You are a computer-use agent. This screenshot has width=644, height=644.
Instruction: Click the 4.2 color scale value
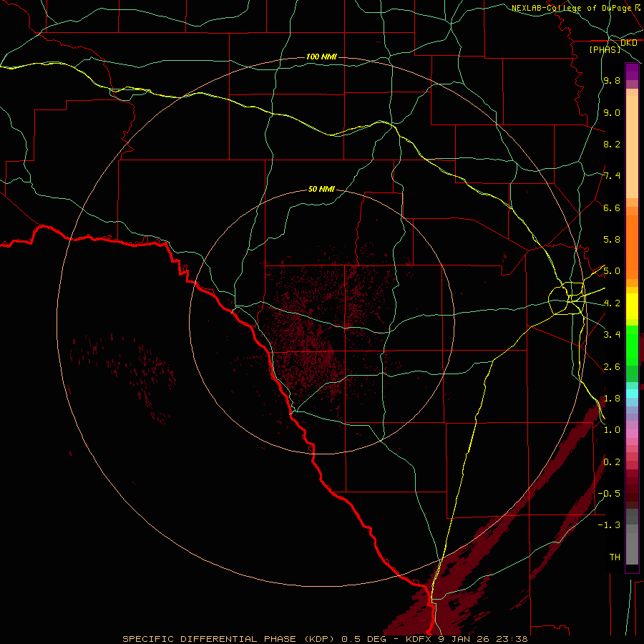coord(612,303)
